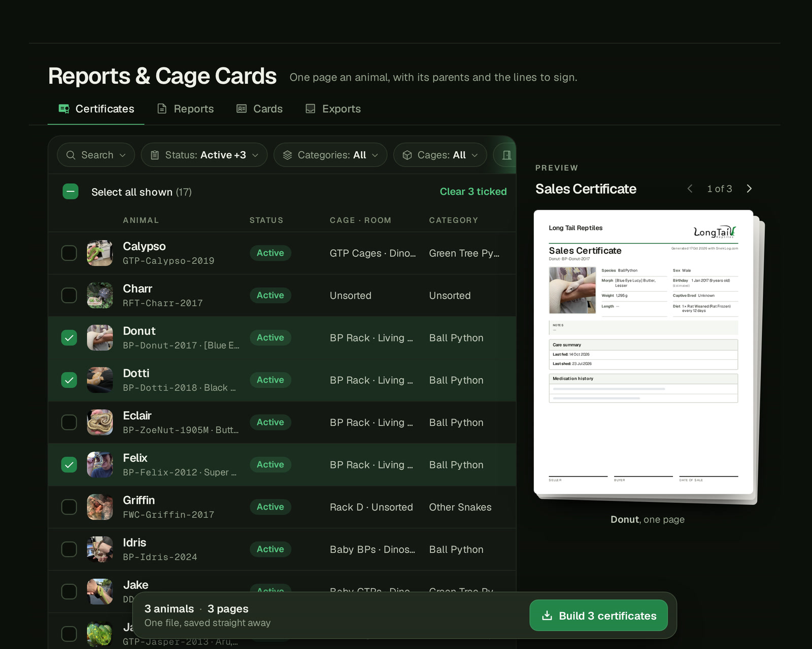This screenshot has width=812, height=649.
Task: Click the Certificates tab ribbon icon
Action: tap(64, 109)
